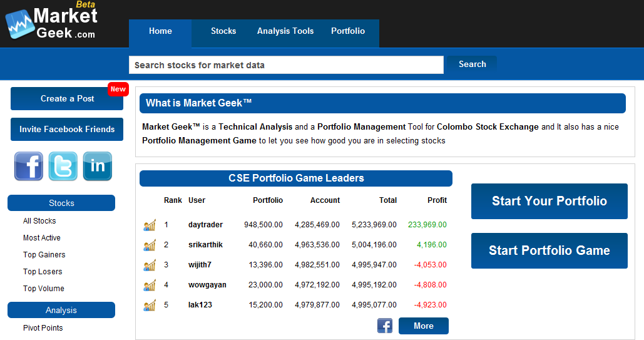Click the What is Market Geek header
The image size is (644, 340).
pyautogui.click(x=382, y=103)
